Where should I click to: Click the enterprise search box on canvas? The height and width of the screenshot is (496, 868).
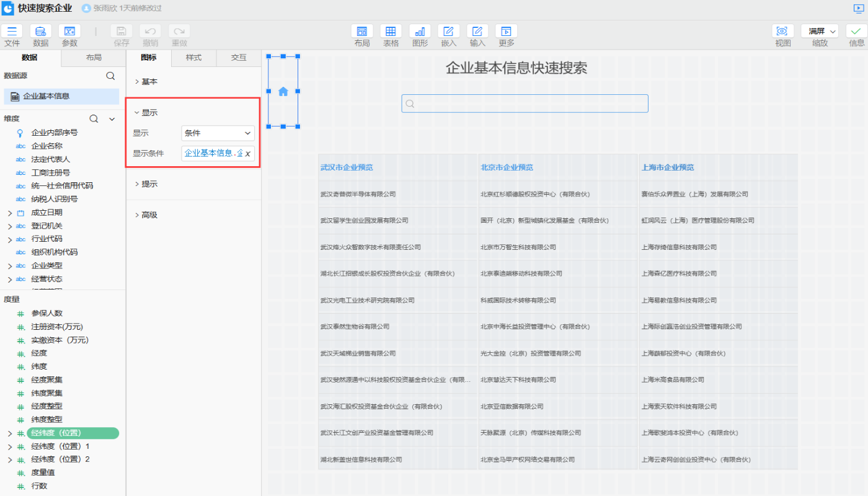525,104
